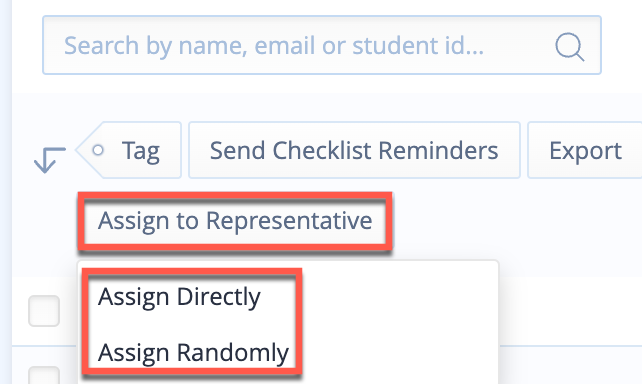Tick the first student row checkbox

pyautogui.click(x=44, y=311)
